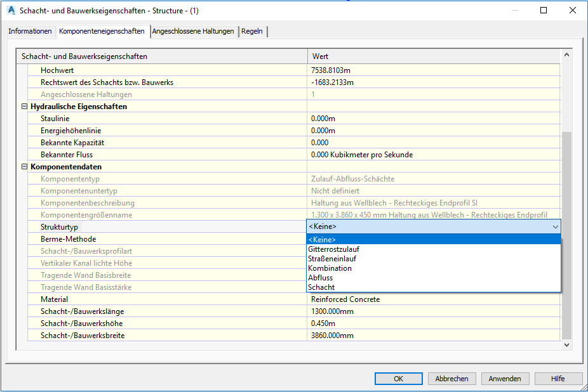The image size is (588, 392).
Task: Click the Staulinie value field
Action: pos(433,119)
